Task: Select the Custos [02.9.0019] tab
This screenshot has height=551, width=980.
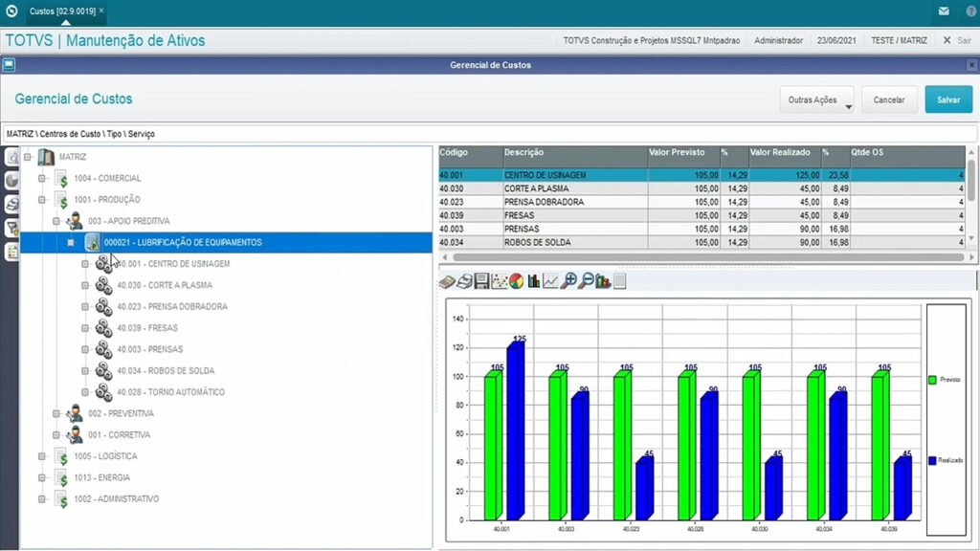Action: (62, 11)
